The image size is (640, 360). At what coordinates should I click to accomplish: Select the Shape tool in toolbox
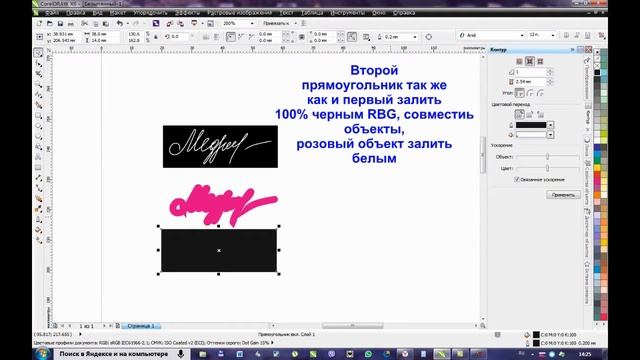(38, 63)
